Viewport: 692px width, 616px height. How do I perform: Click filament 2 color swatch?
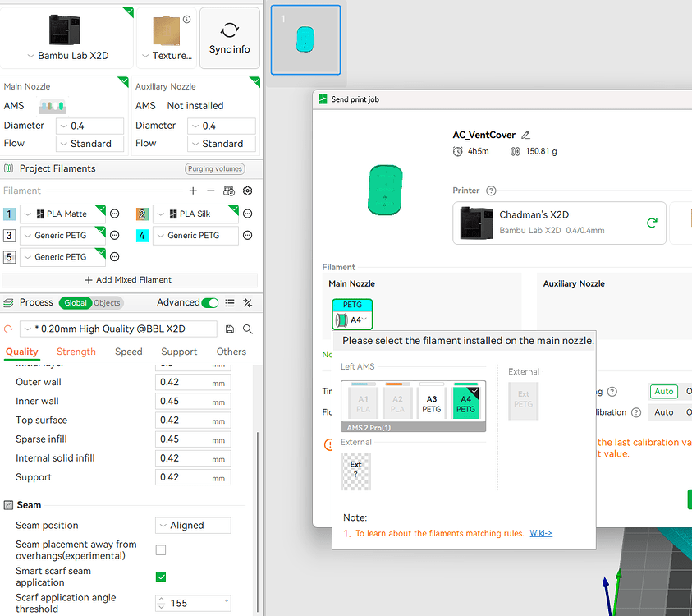pos(142,214)
